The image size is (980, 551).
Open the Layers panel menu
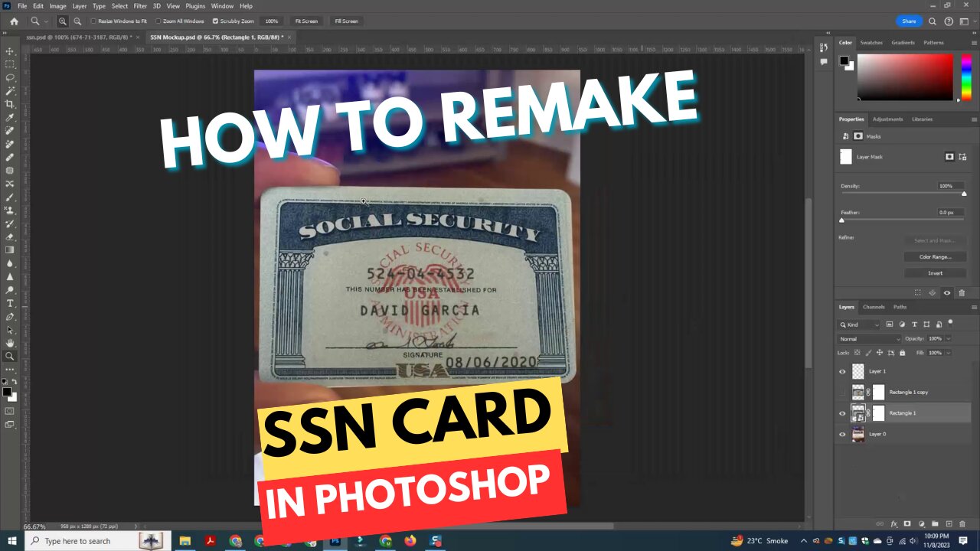[x=974, y=307]
